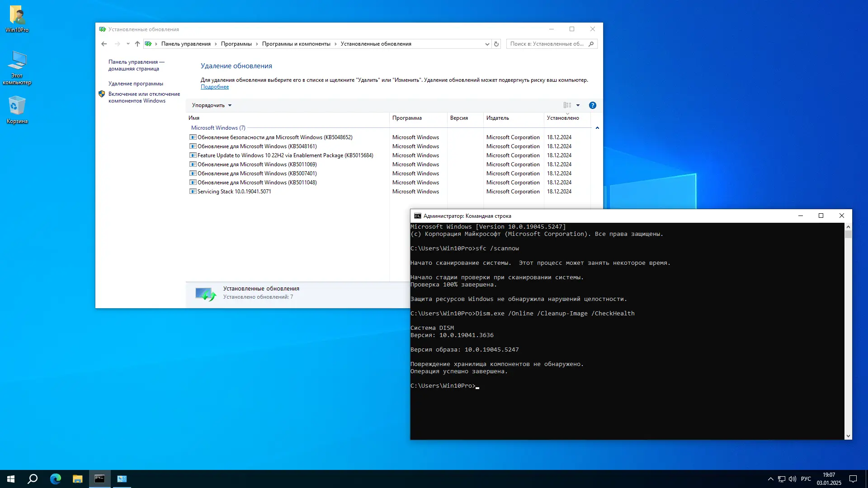Expand address bar history dropdown
Viewport: 868px width, 488px height.
click(x=487, y=44)
